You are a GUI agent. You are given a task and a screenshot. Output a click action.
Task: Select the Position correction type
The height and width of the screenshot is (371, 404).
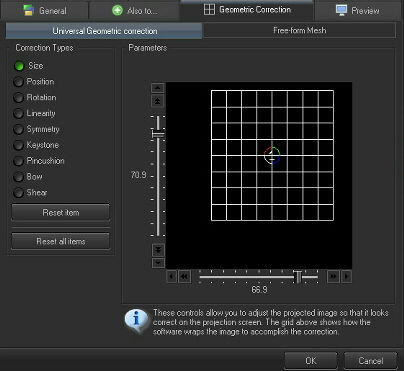click(34, 82)
